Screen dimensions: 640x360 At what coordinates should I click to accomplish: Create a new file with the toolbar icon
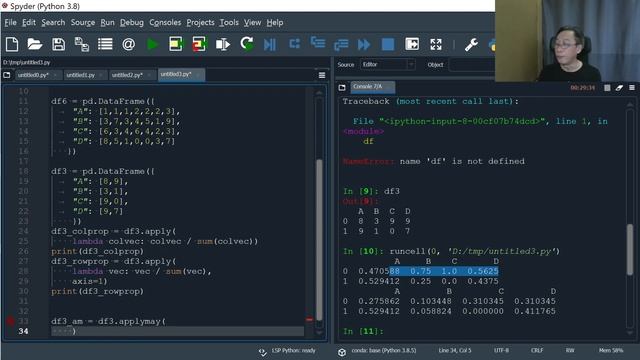coord(12,44)
